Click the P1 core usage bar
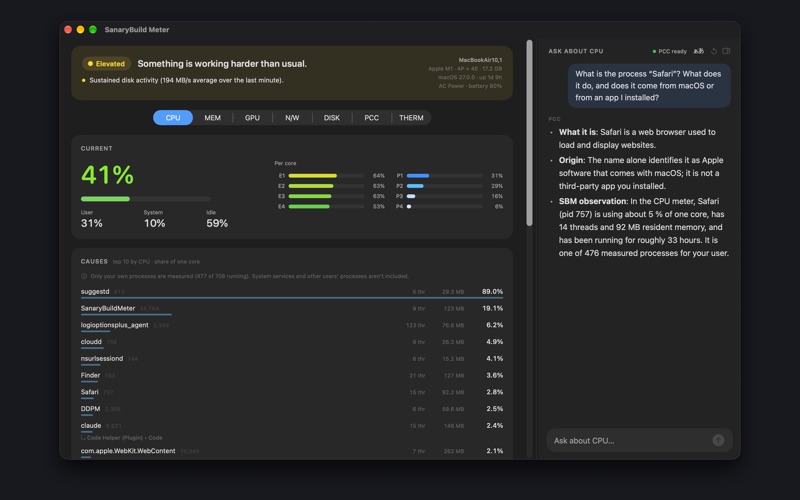 pos(444,176)
